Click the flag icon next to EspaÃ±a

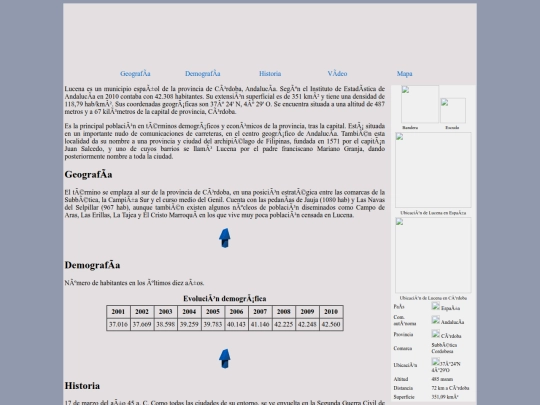436,306
